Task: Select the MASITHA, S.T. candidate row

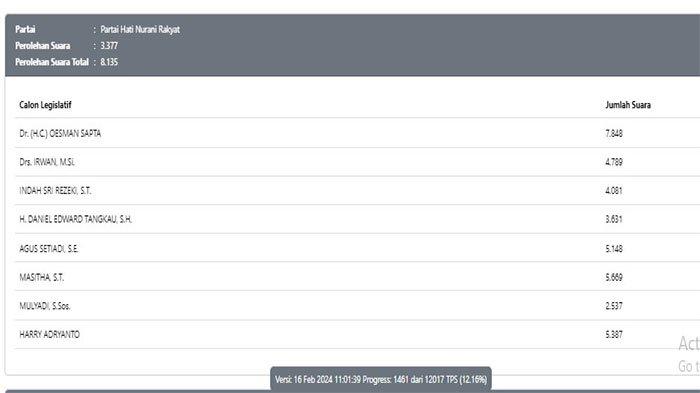Action: [357, 277]
